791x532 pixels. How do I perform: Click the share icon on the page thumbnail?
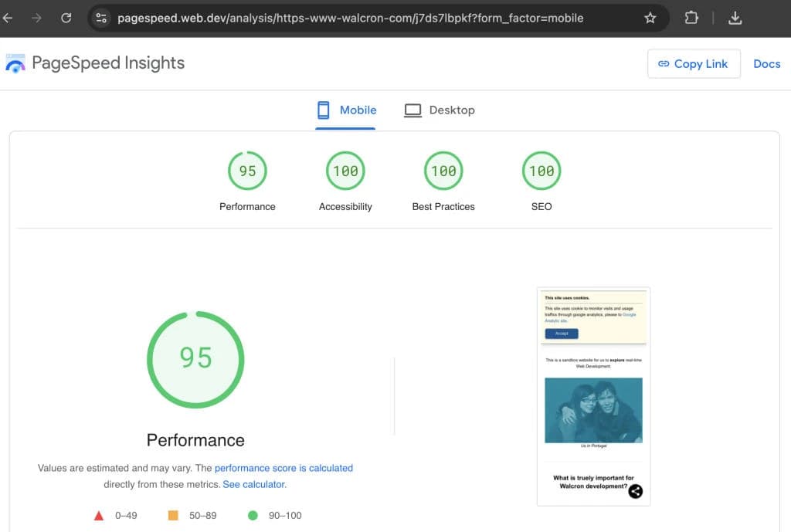(635, 491)
